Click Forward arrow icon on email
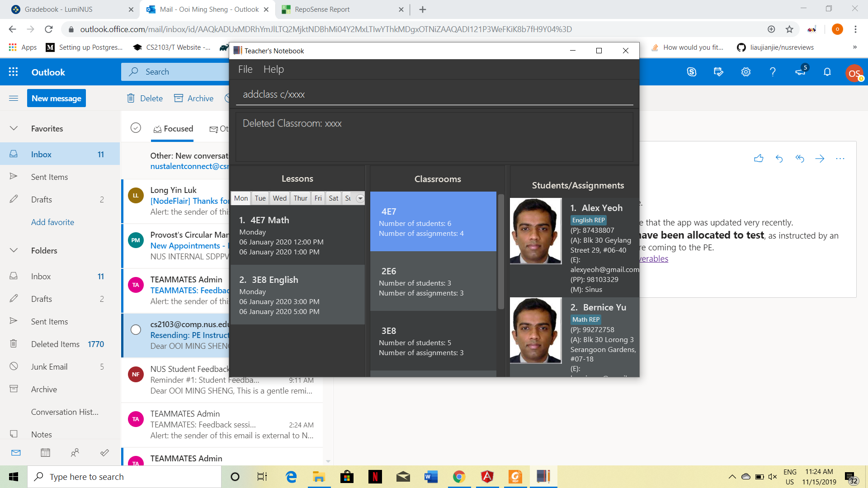The image size is (868, 488). point(820,159)
